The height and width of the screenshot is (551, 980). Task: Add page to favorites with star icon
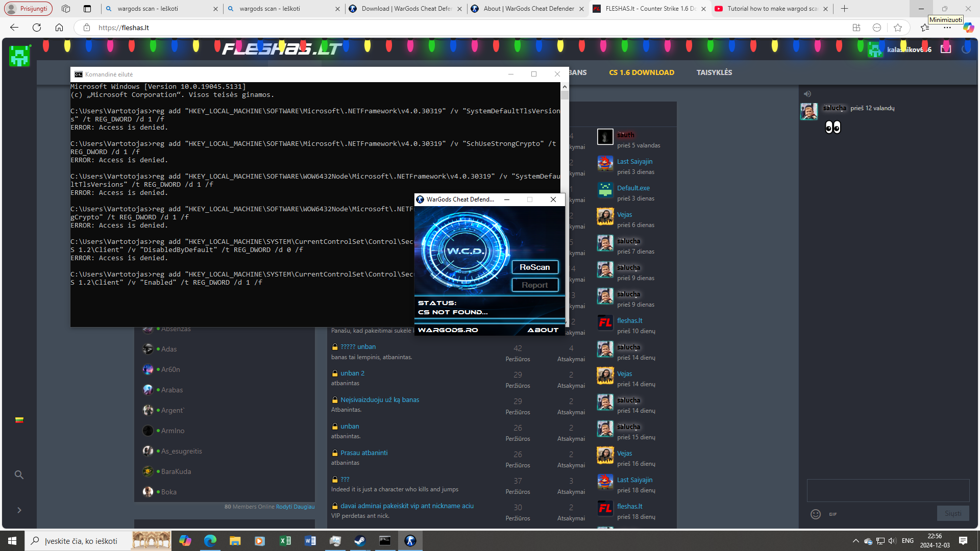898,28
